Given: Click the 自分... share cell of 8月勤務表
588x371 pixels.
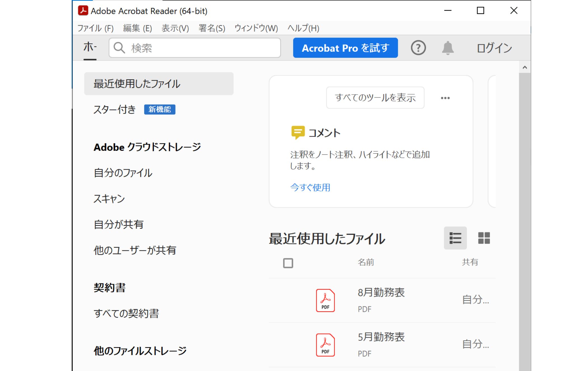Looking at the screenshot, I should click(x=475, y=300).
